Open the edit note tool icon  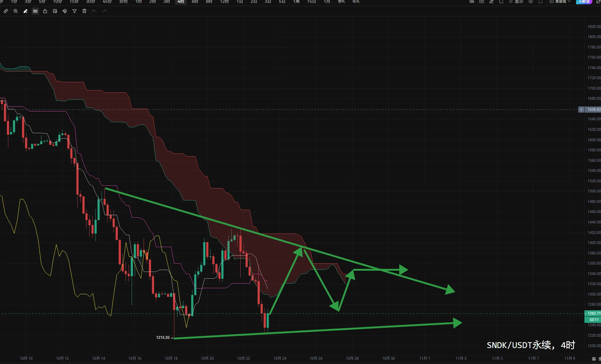pyautogui.click(x=55, y=11)
